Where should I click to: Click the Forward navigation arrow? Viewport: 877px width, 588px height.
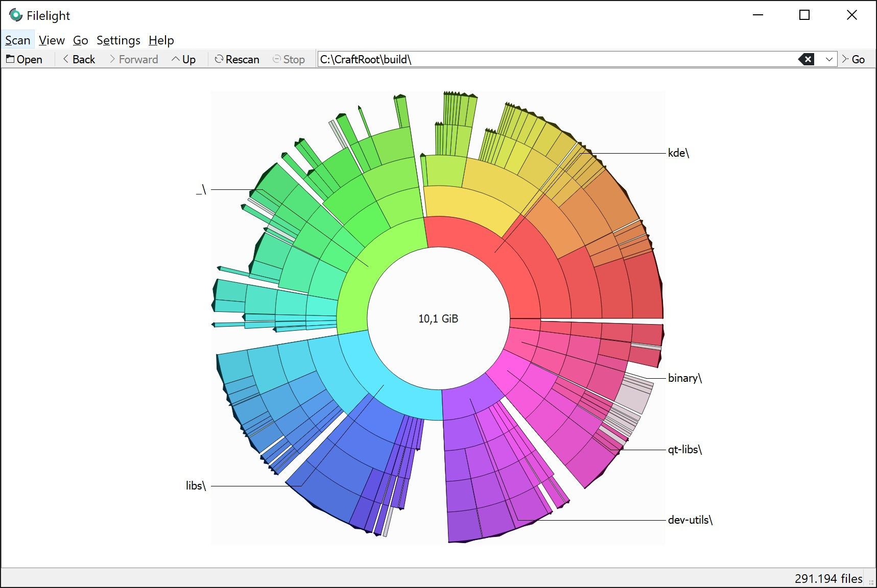tap(133, 59)
